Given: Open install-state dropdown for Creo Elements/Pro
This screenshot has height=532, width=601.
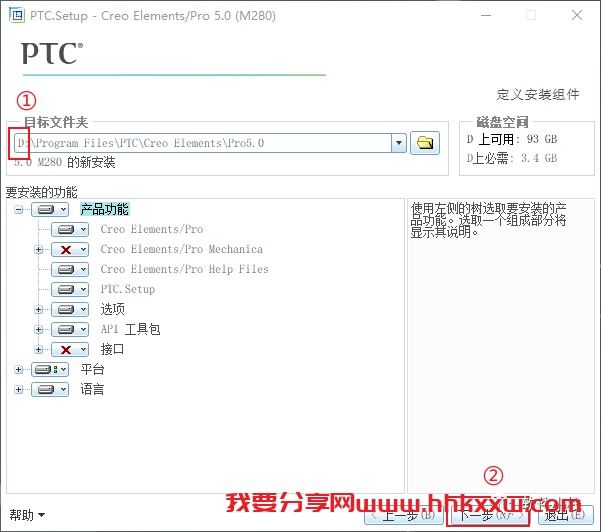Looking at the screenshot, I should pyautogui.click(x=70, y=229).
